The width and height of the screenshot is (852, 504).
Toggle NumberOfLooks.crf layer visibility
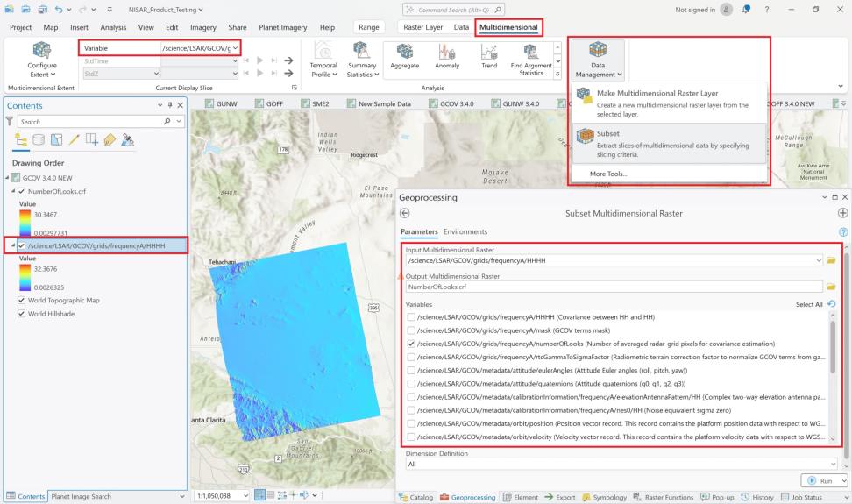[x=22, y=191]
